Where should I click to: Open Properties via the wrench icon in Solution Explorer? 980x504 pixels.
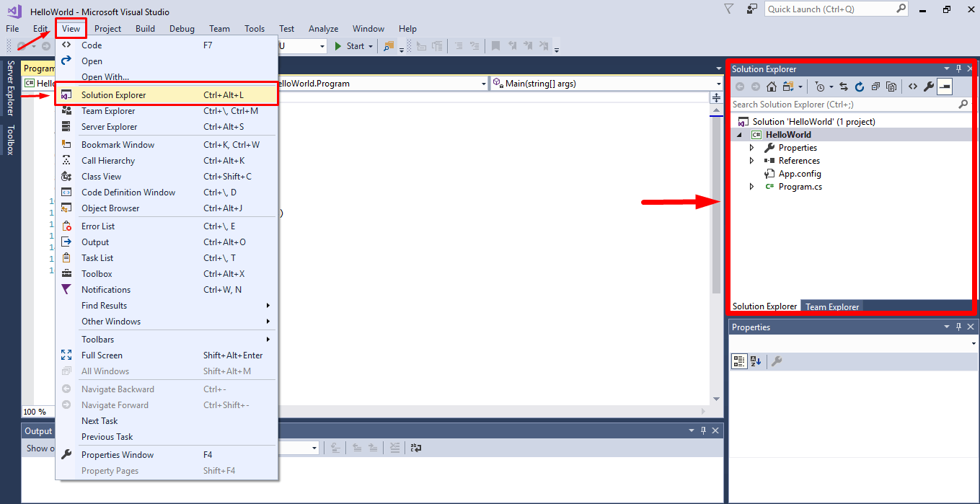point(930,87)
